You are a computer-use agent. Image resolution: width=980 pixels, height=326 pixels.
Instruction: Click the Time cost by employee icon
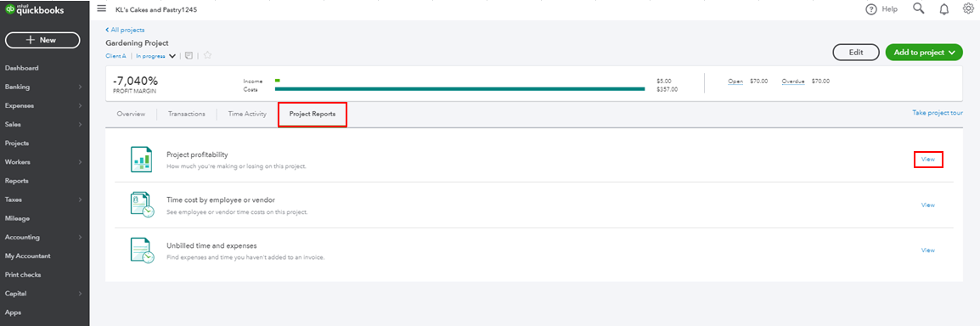142,205
